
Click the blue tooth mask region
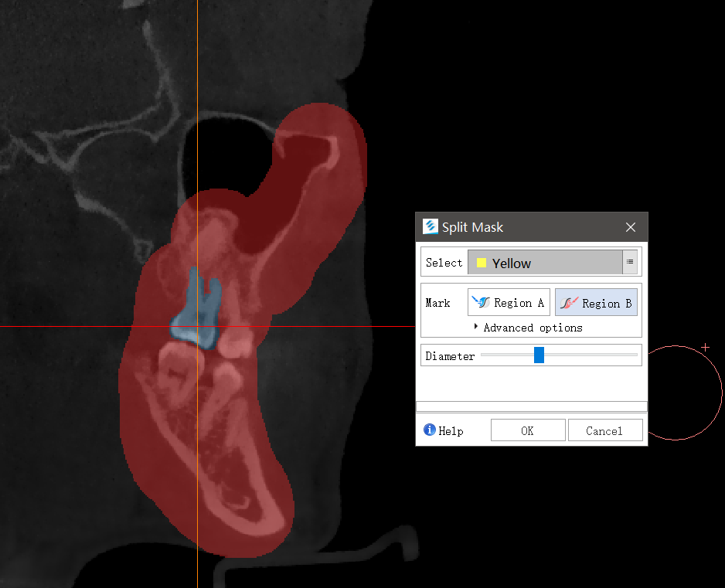tap(197, 314)
